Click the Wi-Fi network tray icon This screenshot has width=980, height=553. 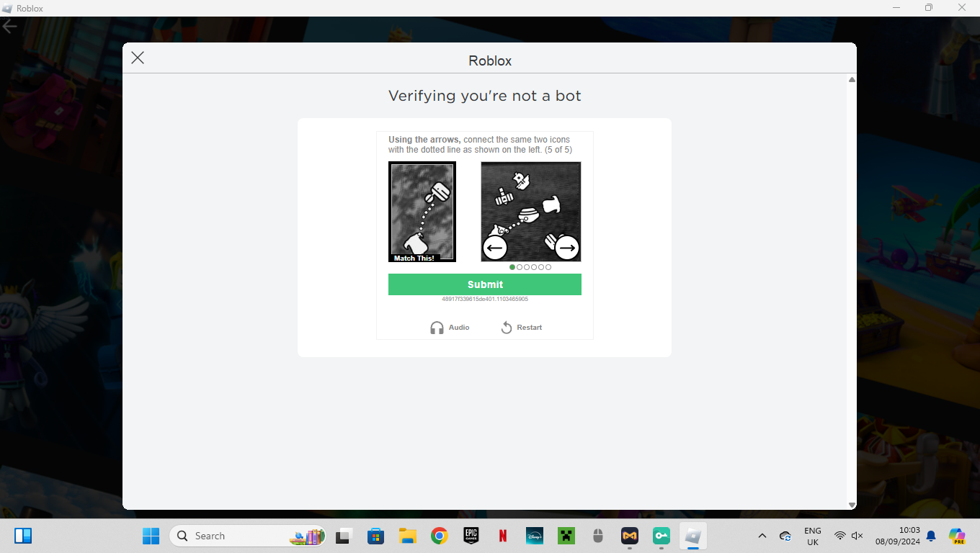click(x=840, y=536)
